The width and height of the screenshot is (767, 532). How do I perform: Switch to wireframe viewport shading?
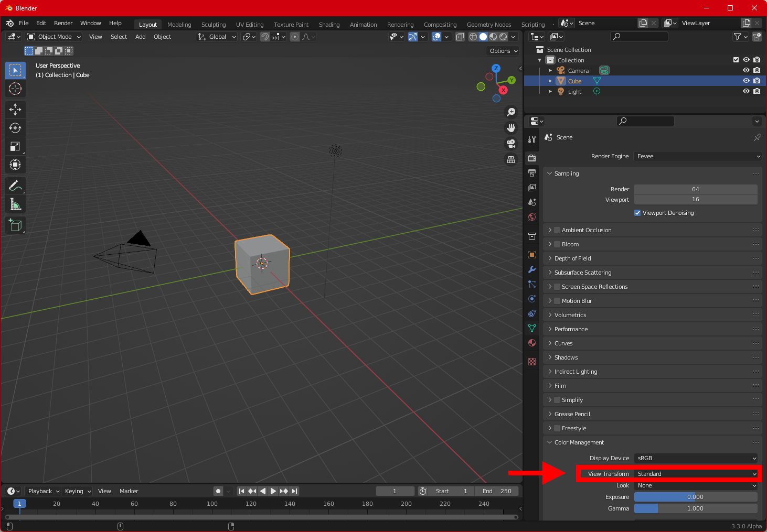473,37
